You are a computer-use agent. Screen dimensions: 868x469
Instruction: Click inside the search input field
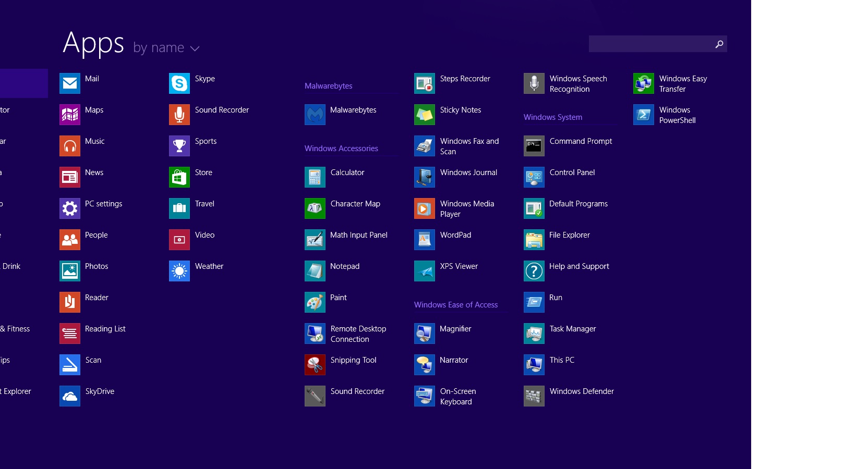point(652,44)
